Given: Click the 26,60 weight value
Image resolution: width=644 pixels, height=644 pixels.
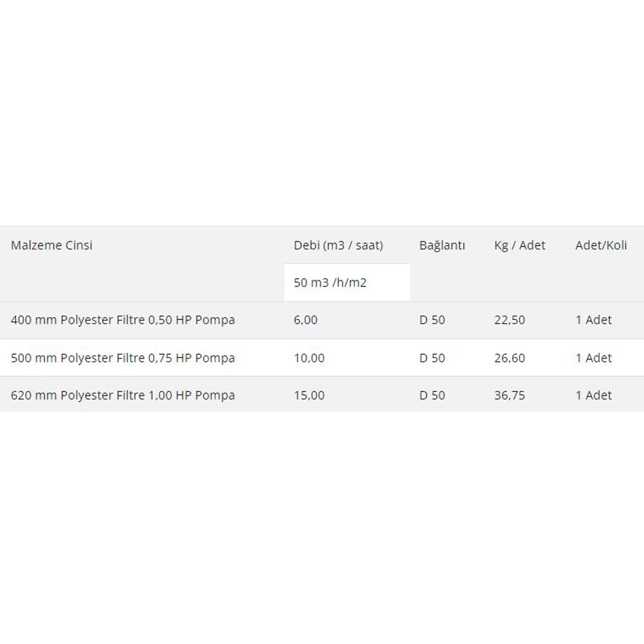Looking at the screenshot, I should click(x=509, y=358).
